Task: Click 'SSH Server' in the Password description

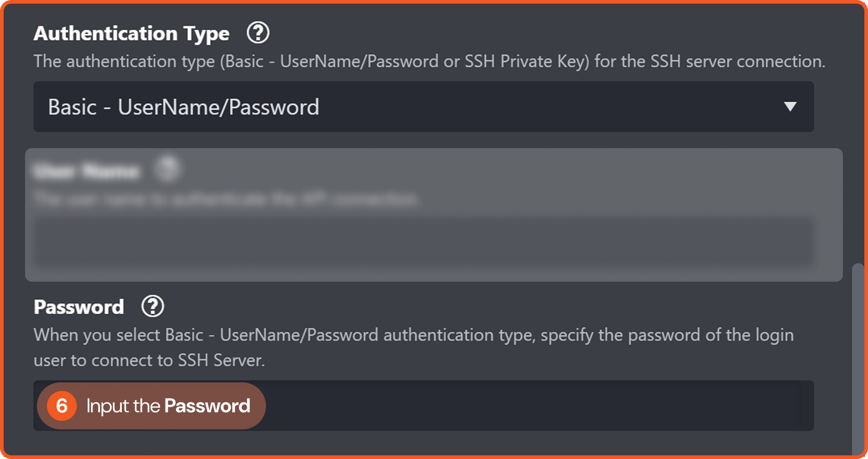Action: pos(220,360)
